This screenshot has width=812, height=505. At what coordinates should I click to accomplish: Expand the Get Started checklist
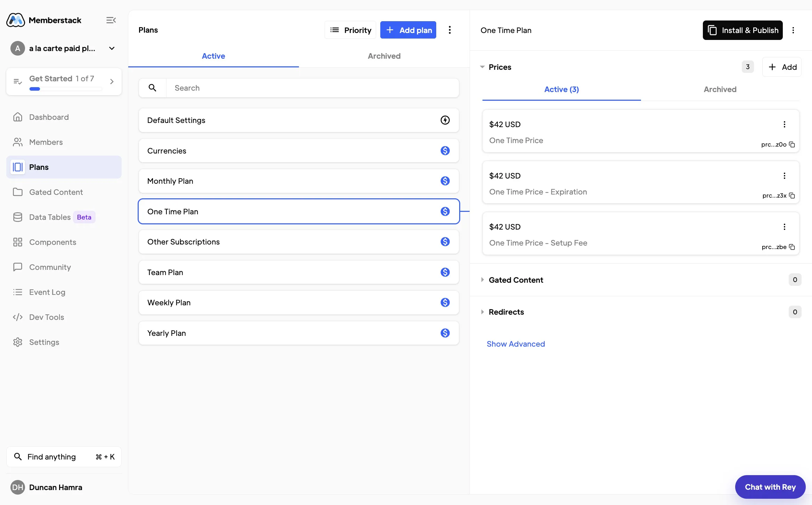coord(112,82)
